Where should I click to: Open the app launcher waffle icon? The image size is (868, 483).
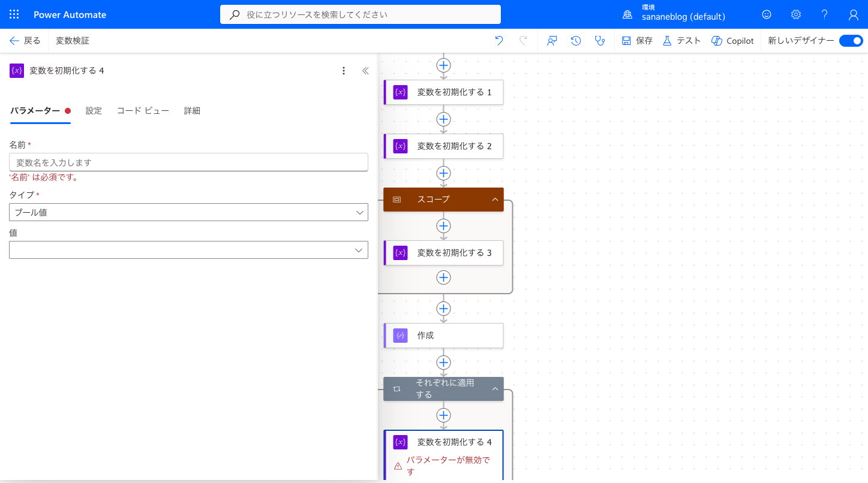14,14
